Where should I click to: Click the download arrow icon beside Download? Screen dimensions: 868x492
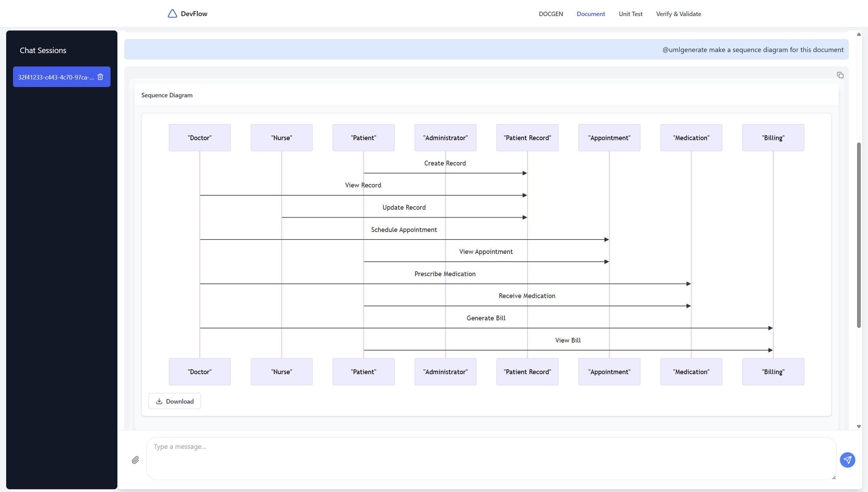tap(159, 401)
